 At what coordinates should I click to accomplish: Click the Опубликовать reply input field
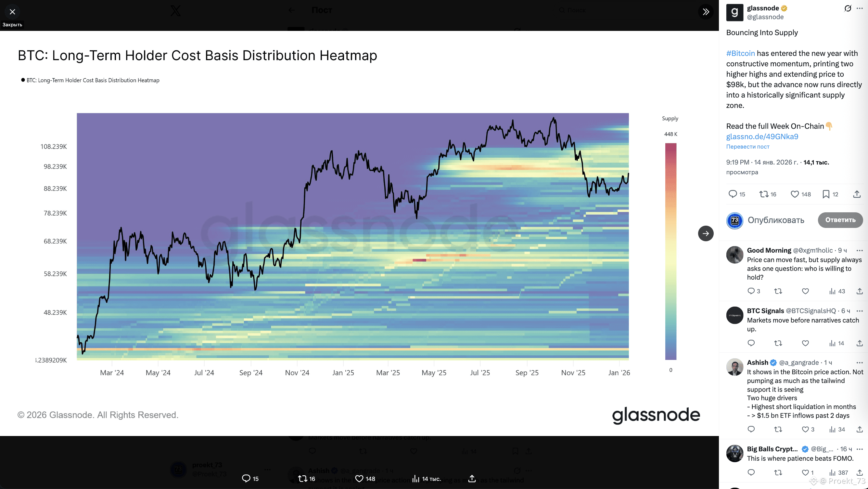[x=776, y=220]
